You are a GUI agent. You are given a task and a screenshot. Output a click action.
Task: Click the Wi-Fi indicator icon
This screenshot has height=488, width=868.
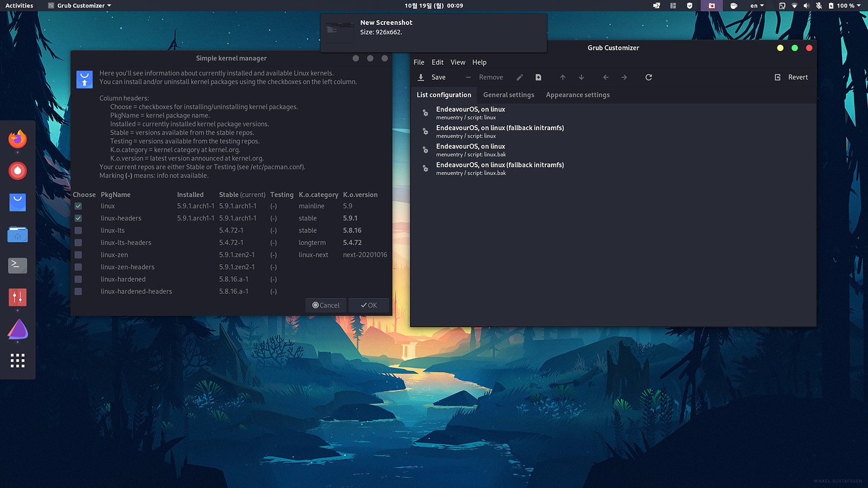[794, 6]
